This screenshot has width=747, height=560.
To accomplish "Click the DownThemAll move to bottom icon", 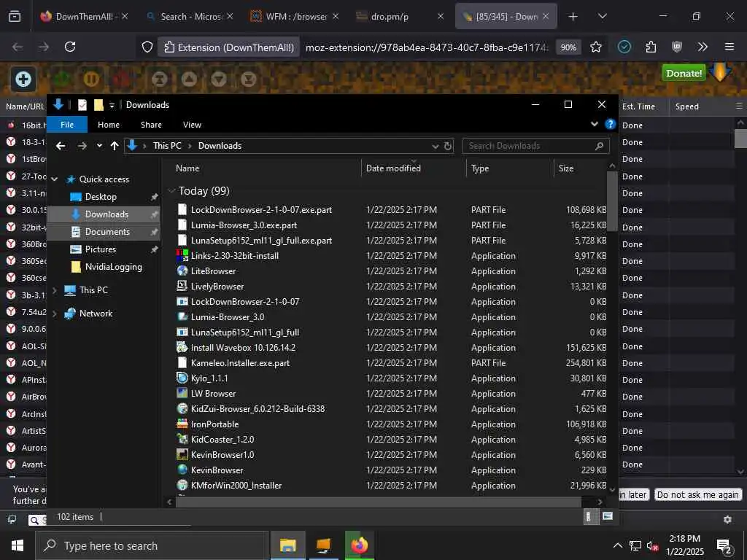I will (248, 79).
